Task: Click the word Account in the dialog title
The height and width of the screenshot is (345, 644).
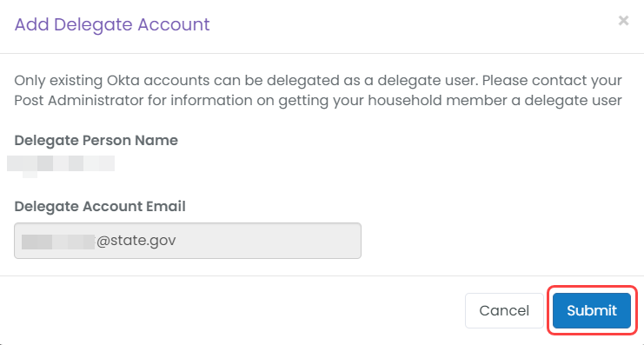Action: [x=174, y=24]
